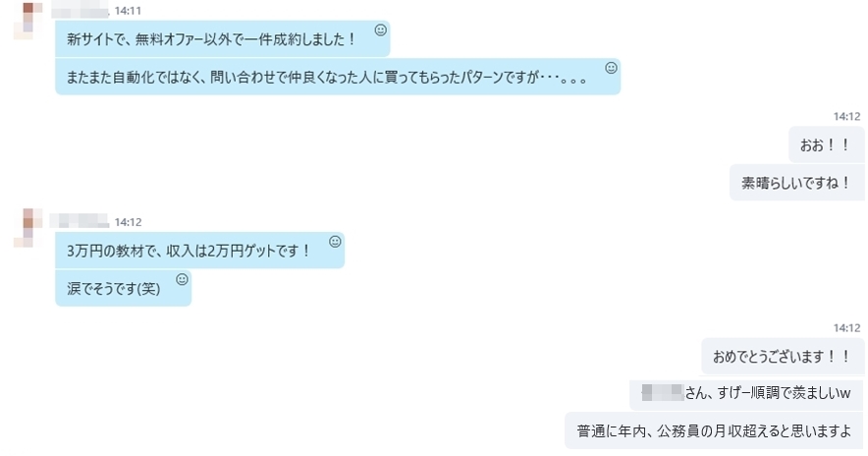Viewport: 868px width, 456px height.
Task: Click the 14:12 timestamp above おめでとうございます
Action: [846, 328]
